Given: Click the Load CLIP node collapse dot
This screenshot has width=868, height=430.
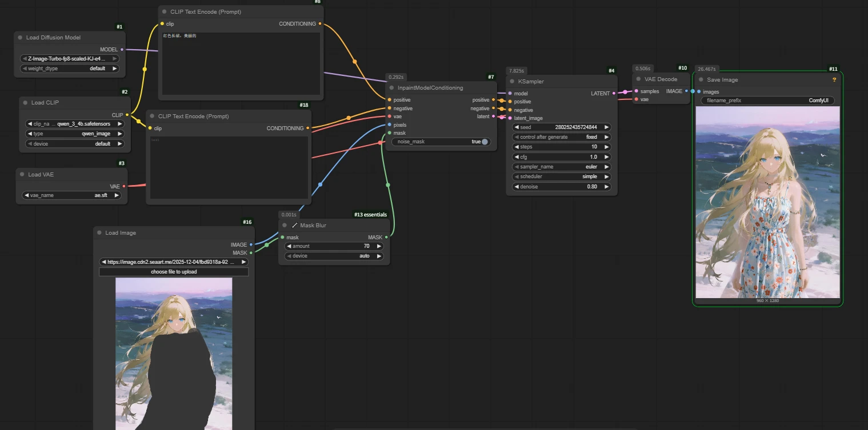Looking at the screenshot, I should [x=25, y=103].
